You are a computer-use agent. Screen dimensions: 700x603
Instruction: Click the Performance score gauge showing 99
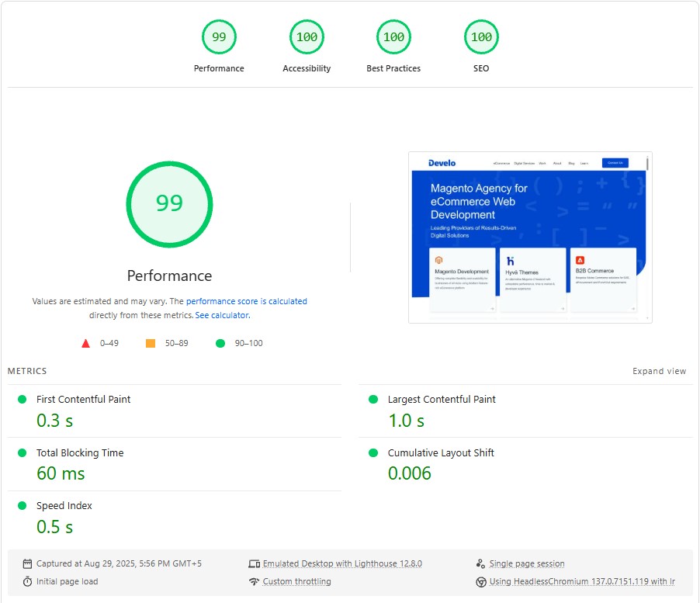pos(169,204)
